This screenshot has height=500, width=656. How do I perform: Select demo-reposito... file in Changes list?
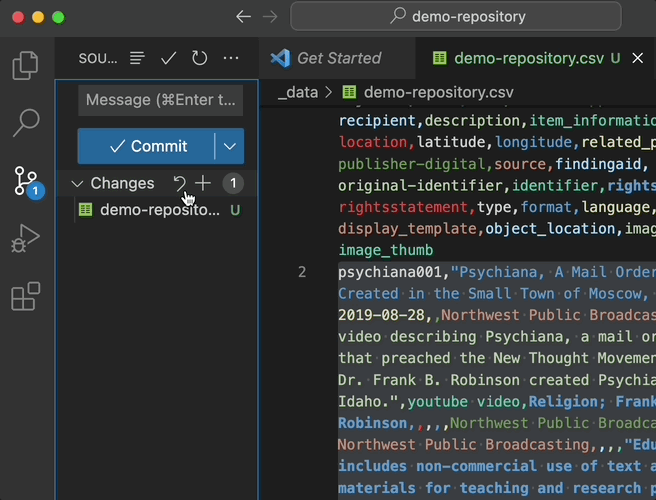coord(159,210)
